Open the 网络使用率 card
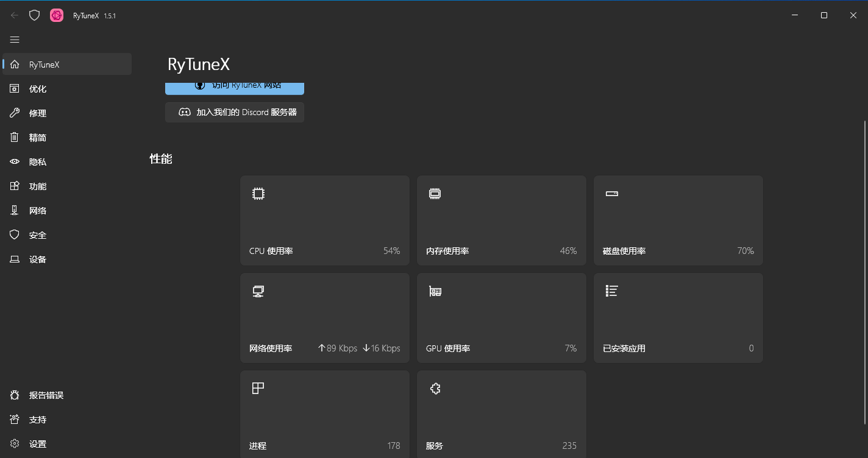Image resolution: width=868 pixels, height=458 pixels. (325, 318)
